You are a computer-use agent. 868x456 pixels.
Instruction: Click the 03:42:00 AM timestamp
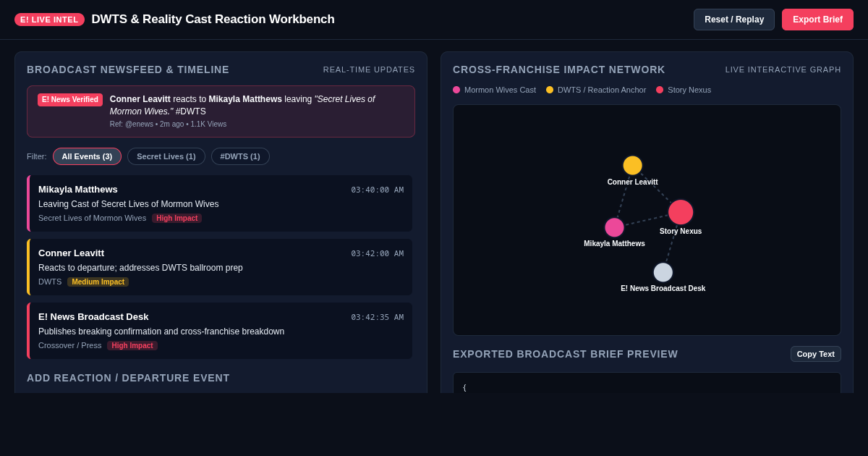click(x=378, y=253)
